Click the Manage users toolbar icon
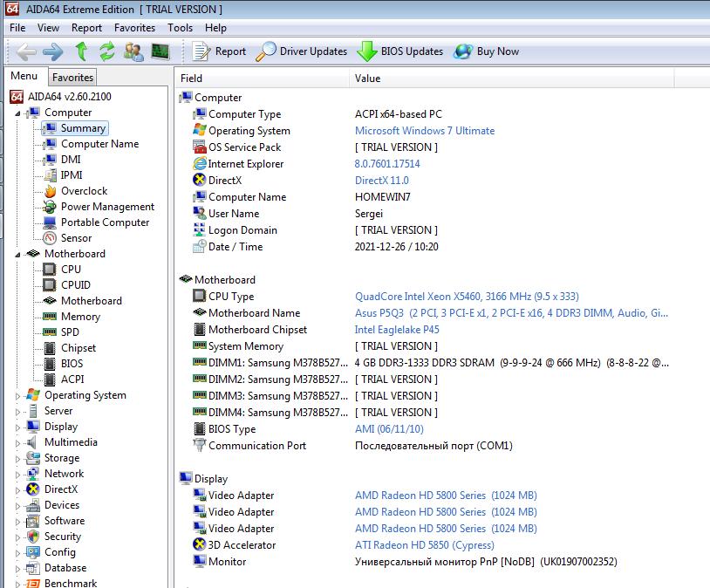Screen dimensions: 710x588 pos(133,51)
